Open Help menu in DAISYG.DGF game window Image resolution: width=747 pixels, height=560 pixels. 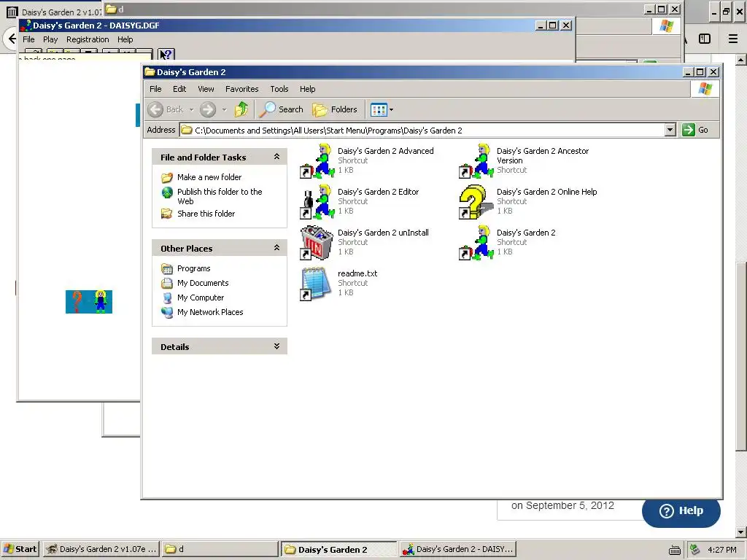[x=125, y=39]
